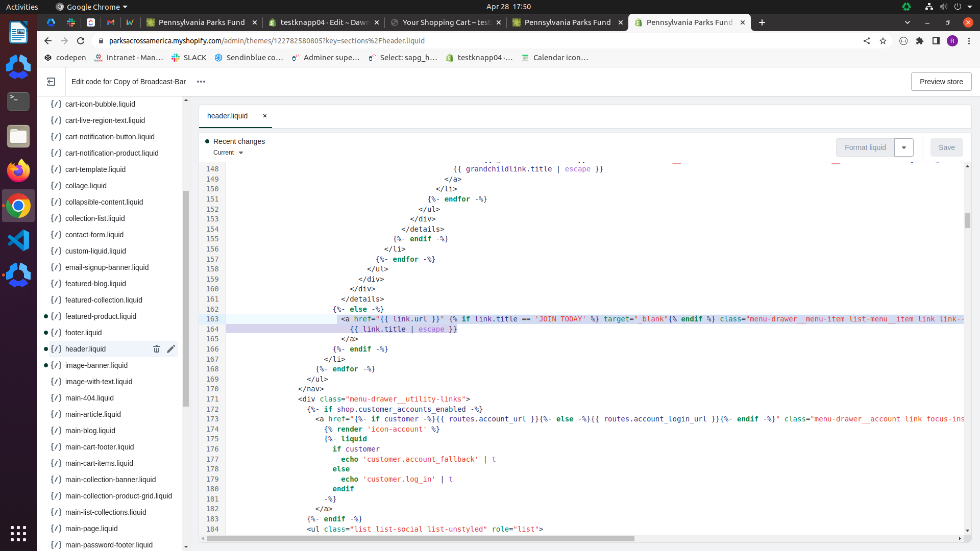980x551 pixels.
Task: Open the Chrome extensions puzzle icon
Action: click(x=920, y=41)
